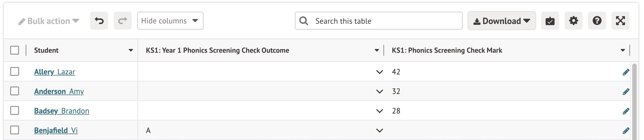Edit Badsey Brandon's mark pencil icon

coord(626,111)
